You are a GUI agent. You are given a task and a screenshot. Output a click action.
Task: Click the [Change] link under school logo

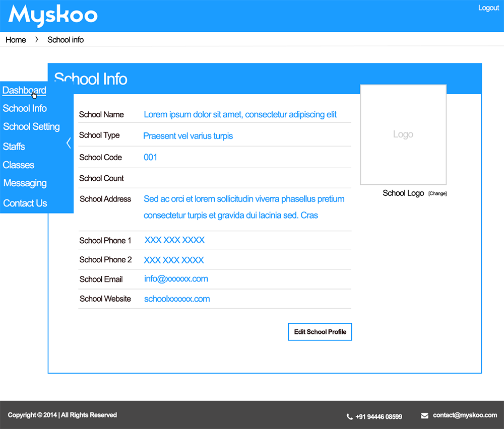click(437, 193)
